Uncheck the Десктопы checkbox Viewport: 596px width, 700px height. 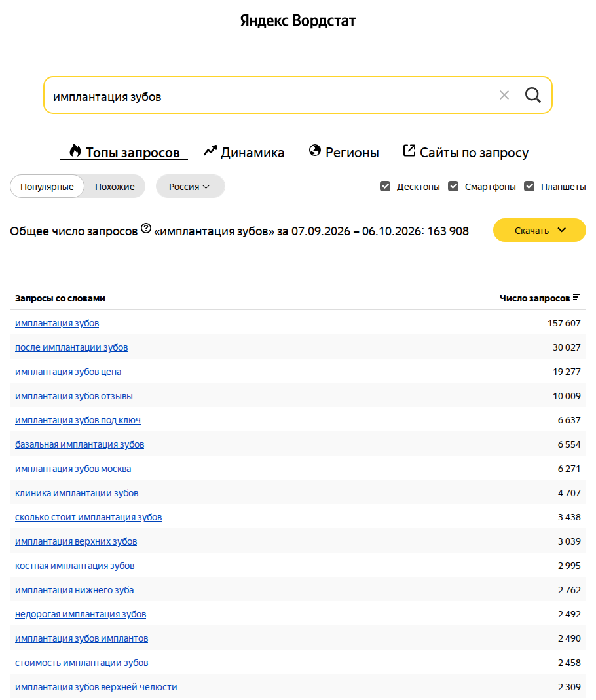[x=385, y=186]
